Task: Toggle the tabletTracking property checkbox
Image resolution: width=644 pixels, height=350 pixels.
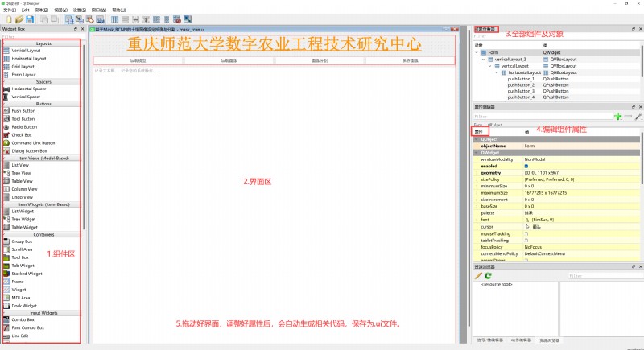Action: [526, 241]
